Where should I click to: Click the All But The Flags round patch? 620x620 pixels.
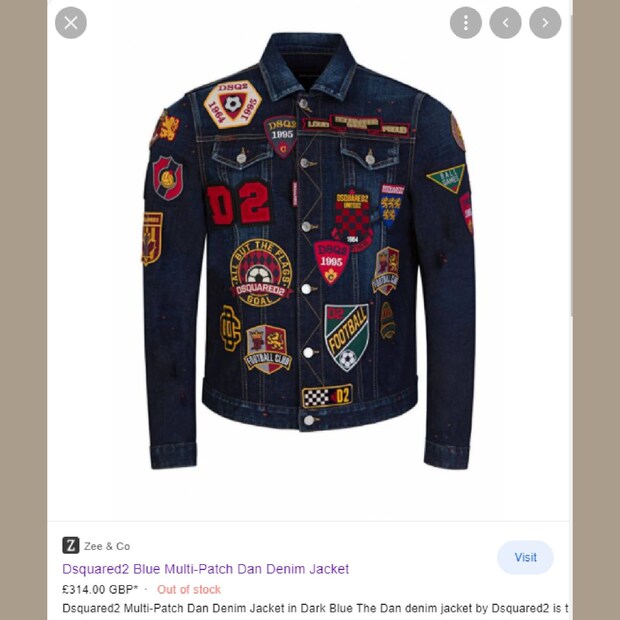[x=261, y=273]
